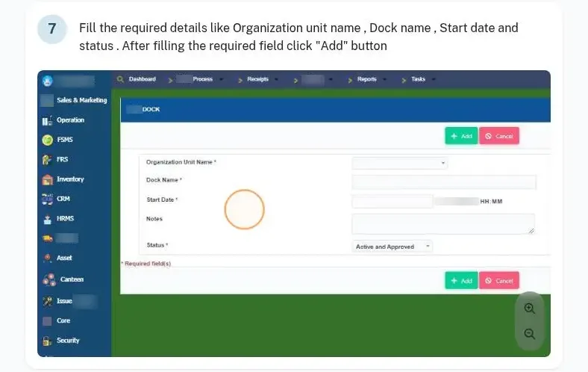Screen dimensions: 588x372
Task: Expand the Process menu arrow
Action: pos(222,79)
